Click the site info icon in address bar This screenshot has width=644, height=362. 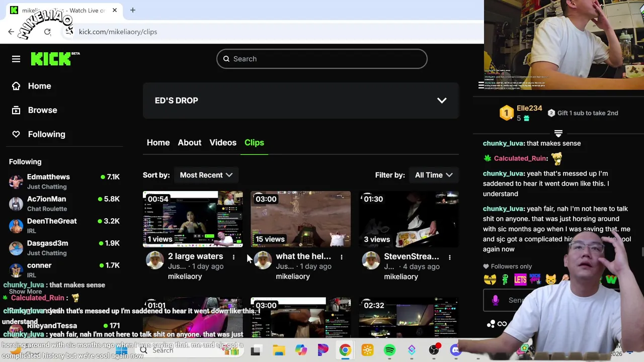click(69, 32)
